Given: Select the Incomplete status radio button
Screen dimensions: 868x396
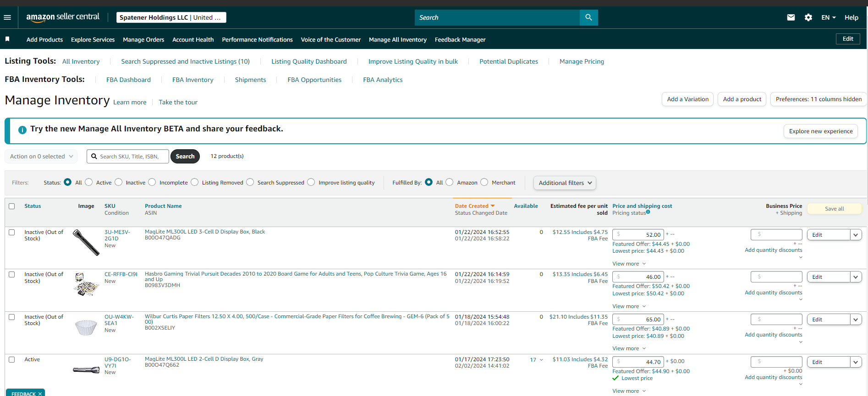Looking at the screenshot, I should (x=152, y=182).
